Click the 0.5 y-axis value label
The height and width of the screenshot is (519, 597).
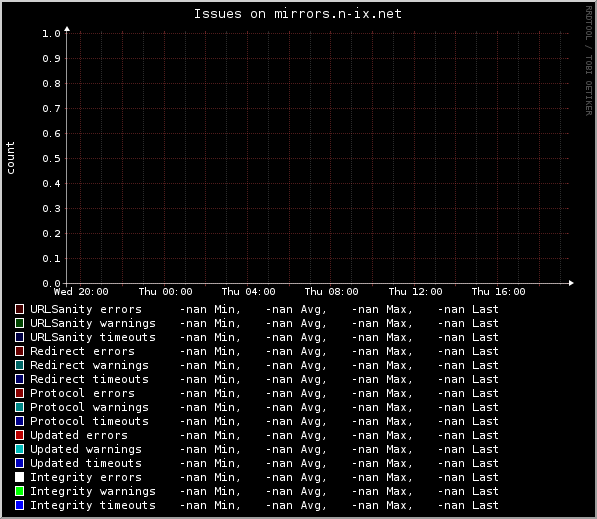click(51, 159)
